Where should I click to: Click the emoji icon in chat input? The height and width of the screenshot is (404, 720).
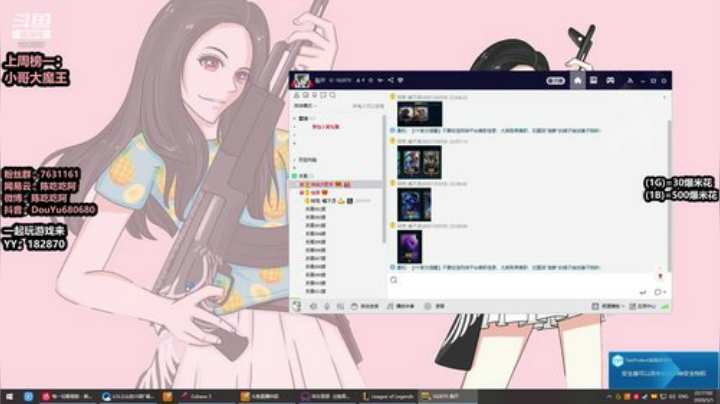point(394,280)
